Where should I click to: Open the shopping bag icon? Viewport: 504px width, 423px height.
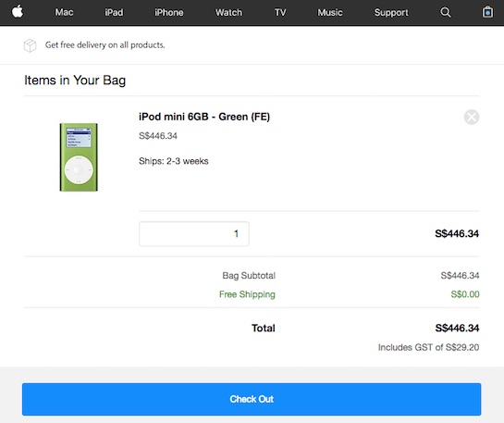[487, 12]
